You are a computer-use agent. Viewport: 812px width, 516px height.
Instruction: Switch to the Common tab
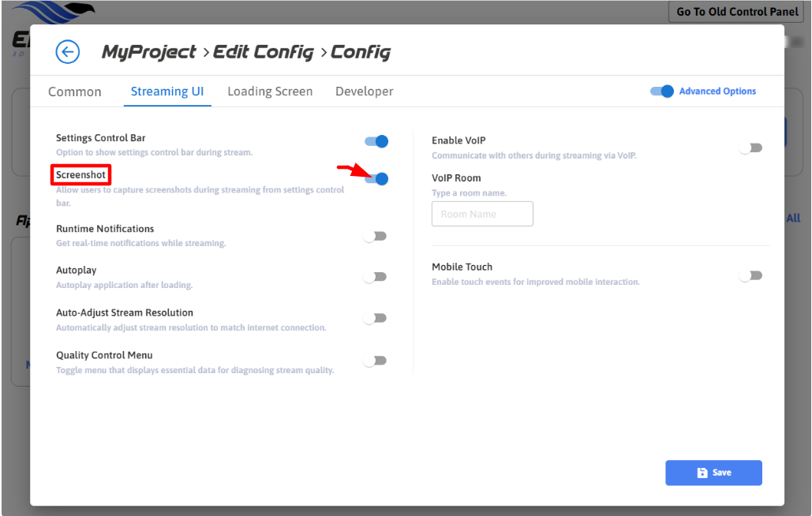click(x=75, y=92)
